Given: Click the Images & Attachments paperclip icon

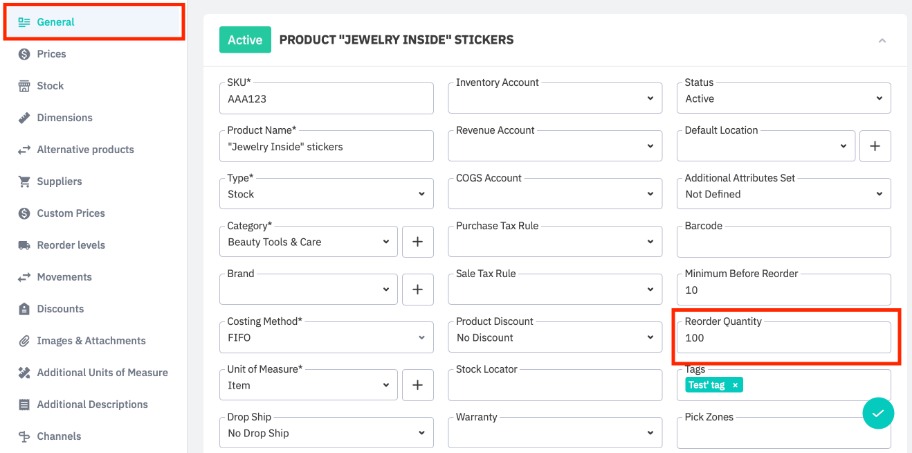Looking at the screenshot, I should point(24,341).
